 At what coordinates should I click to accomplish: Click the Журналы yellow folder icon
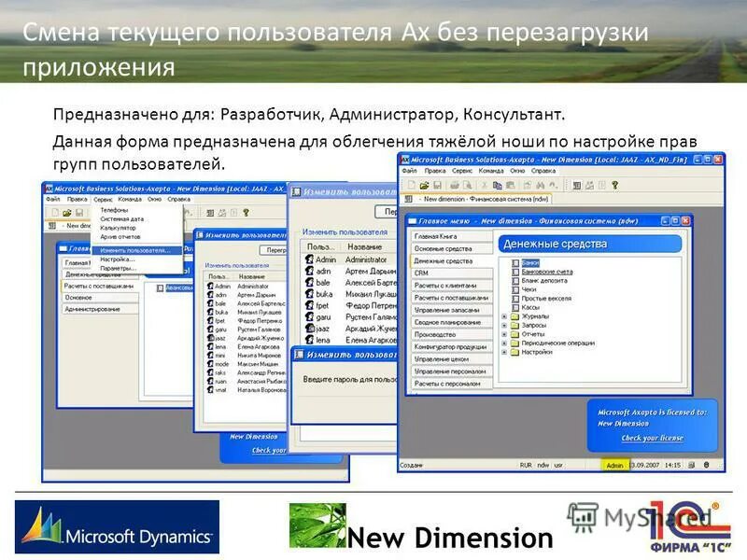[x=514, y=315]
